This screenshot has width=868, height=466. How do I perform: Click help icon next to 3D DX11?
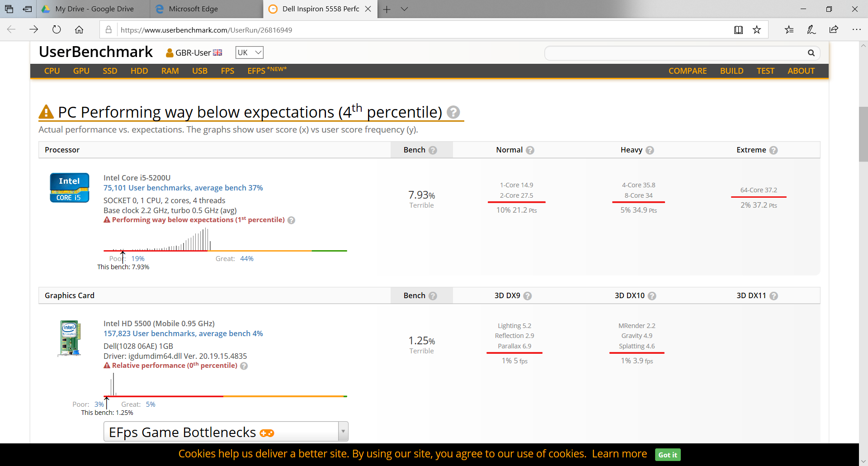coord(774,296)
